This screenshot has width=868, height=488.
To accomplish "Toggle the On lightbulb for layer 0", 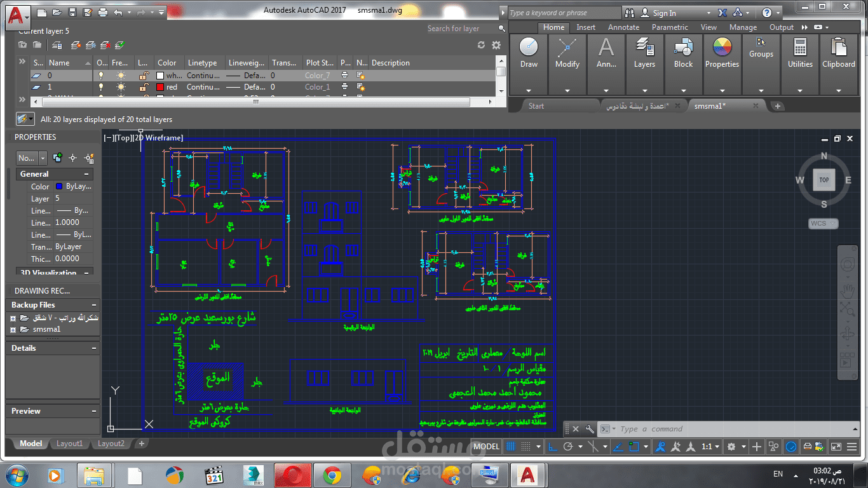I will [100, 75].
